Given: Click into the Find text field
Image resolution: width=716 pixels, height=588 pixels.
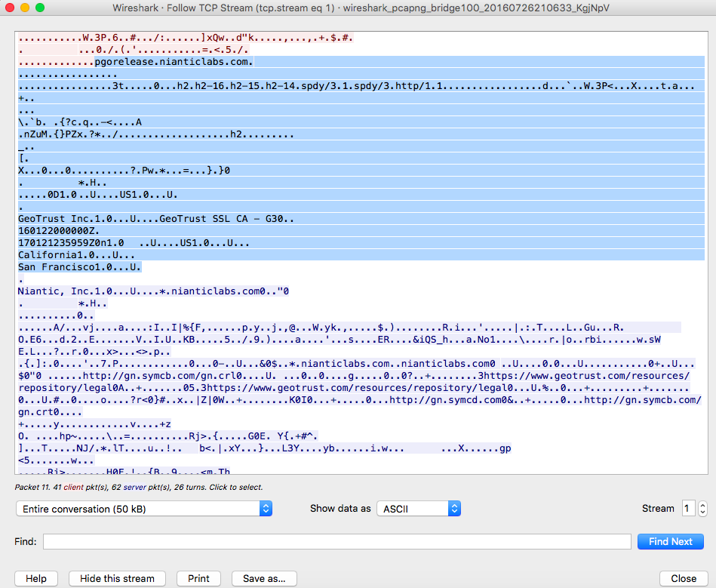Looking at the screenshot, I should tap(337, 541).
